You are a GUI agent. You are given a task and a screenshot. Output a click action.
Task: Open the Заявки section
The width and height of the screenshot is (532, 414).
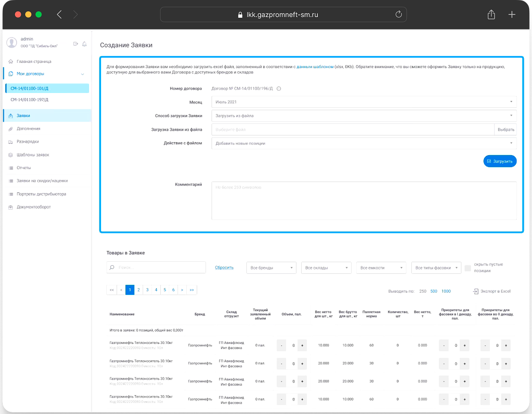click(47, 115)
